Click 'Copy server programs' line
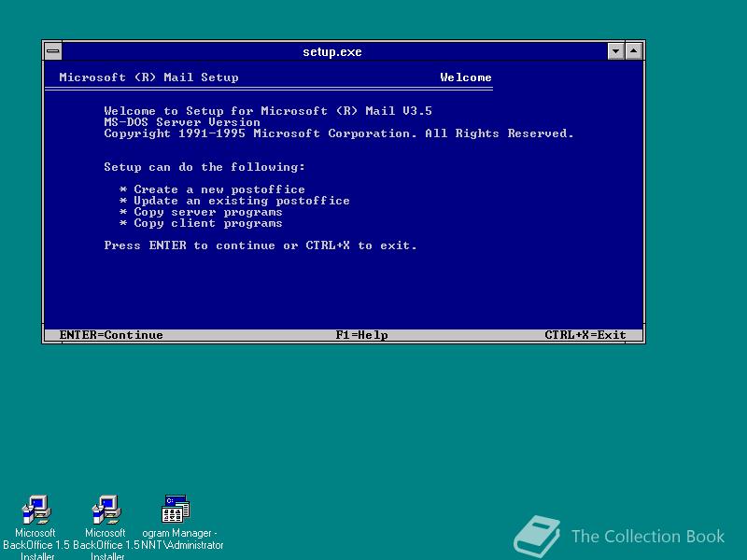This screenshot has height=560, width=747. (x=201, y=212)
